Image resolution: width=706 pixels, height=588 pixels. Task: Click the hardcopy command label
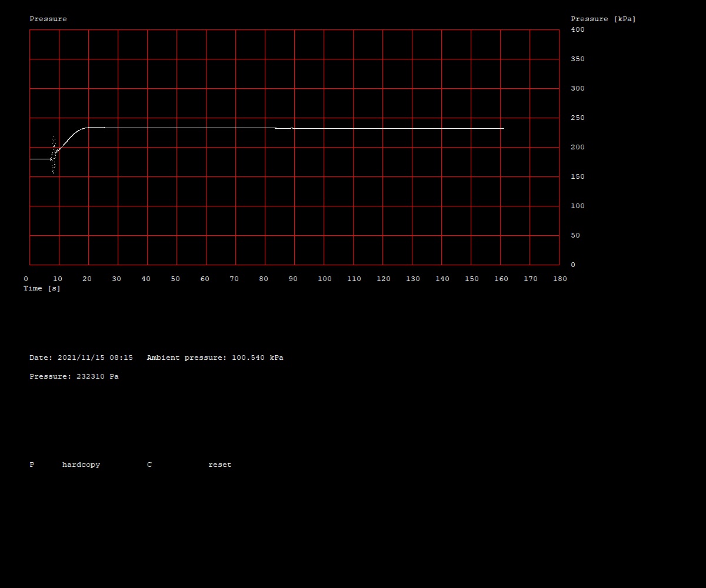pyautogui.click(x=81, y=465)
